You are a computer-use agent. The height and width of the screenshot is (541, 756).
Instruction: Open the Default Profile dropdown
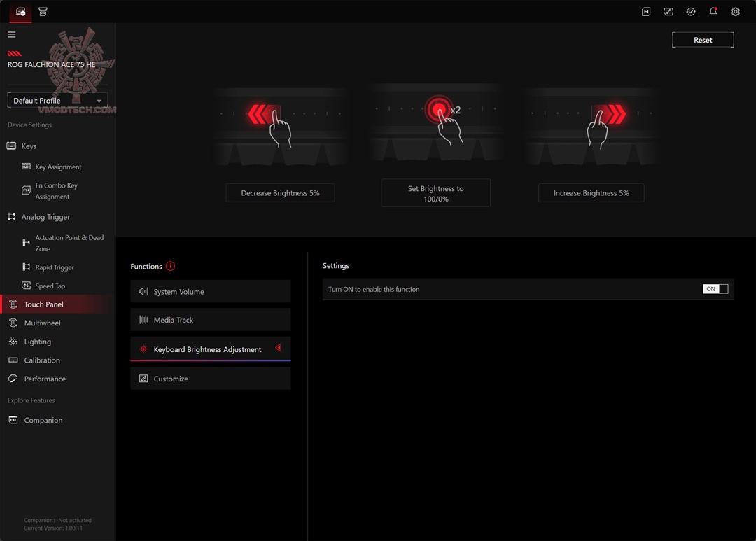point(57,100)
